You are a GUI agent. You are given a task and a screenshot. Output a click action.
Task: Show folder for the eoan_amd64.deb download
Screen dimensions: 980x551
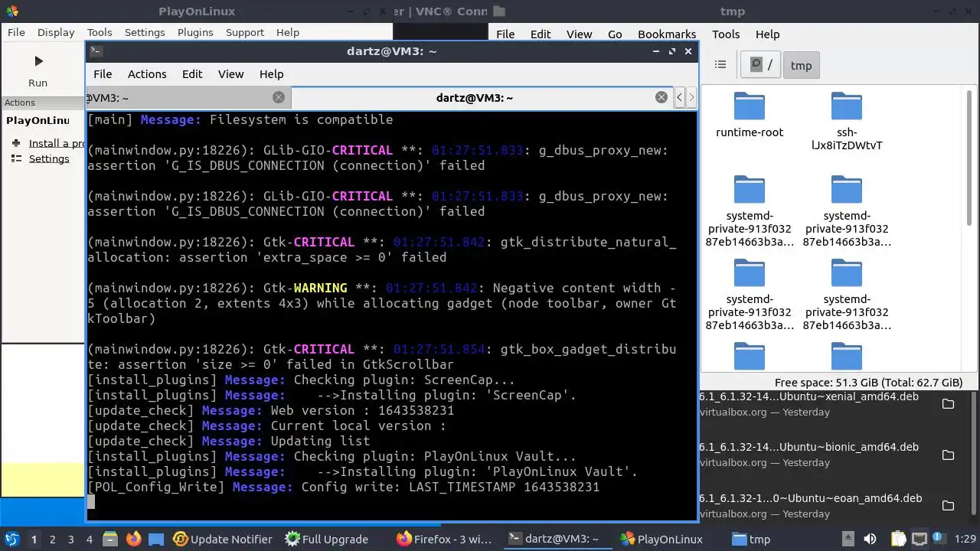948,505
